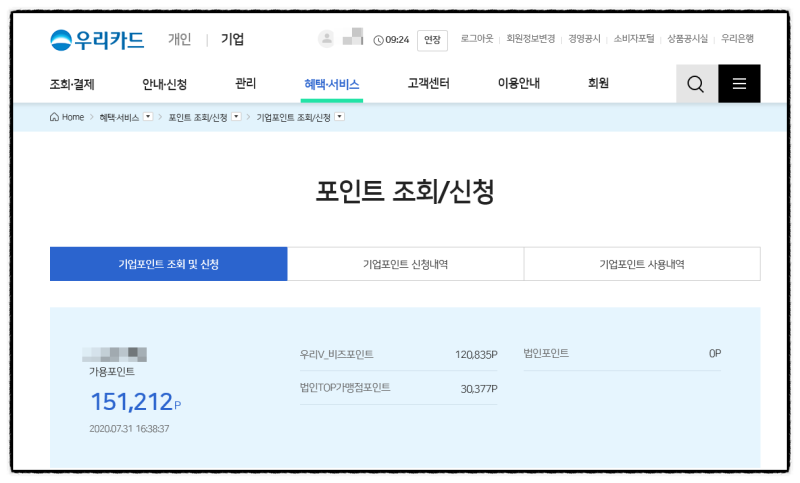800x483 pixels.
Task: Click the 가용포인트 label
Action: 112,371
